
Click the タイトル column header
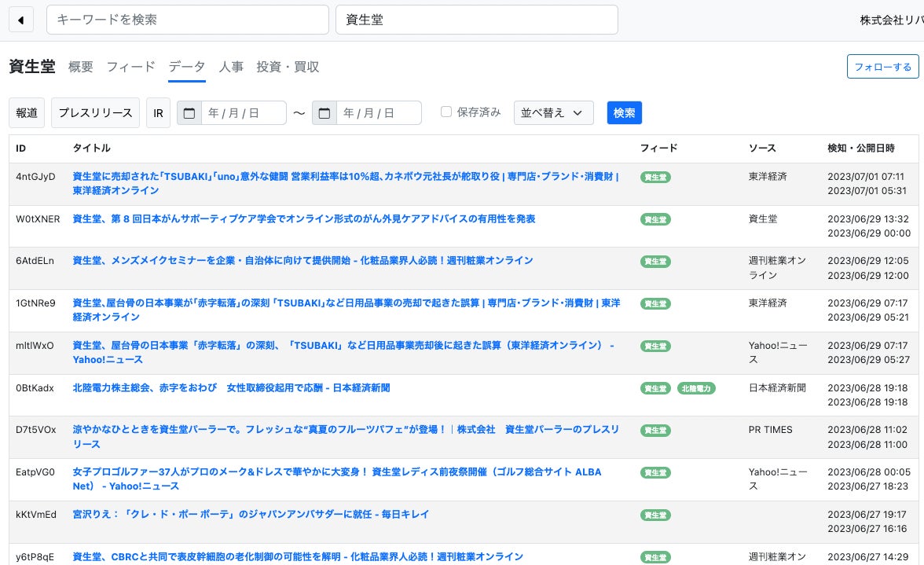pos(91,149)
